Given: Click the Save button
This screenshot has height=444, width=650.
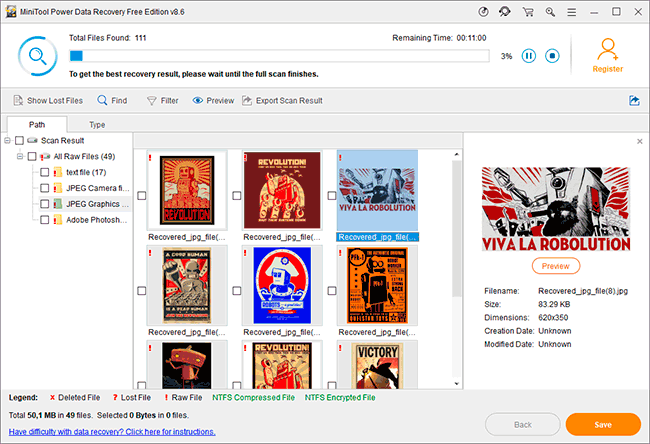Looking at the screenshot, I should point(603,425).
